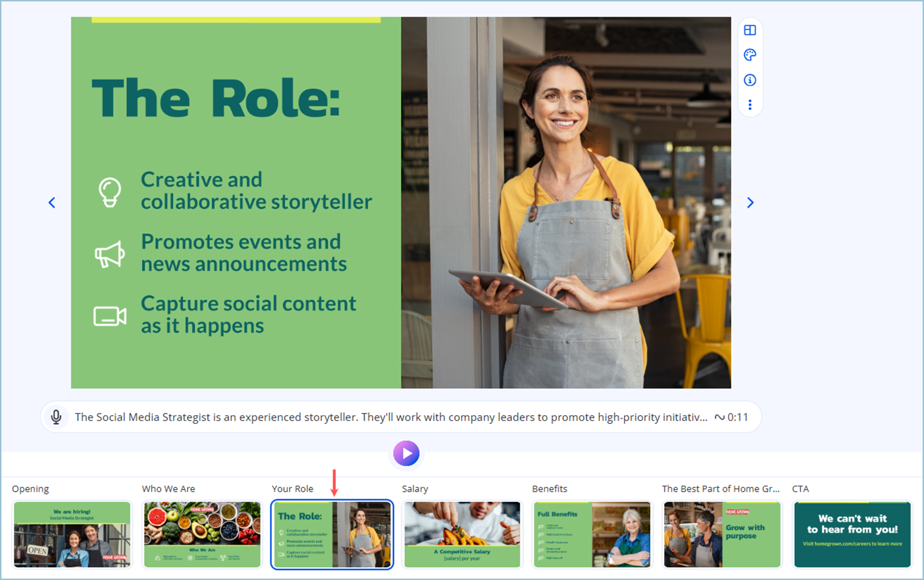Screen dimensions: 924x580
Task: Select the Your Role slide thumbnail
Action: [x=332, y=534]
